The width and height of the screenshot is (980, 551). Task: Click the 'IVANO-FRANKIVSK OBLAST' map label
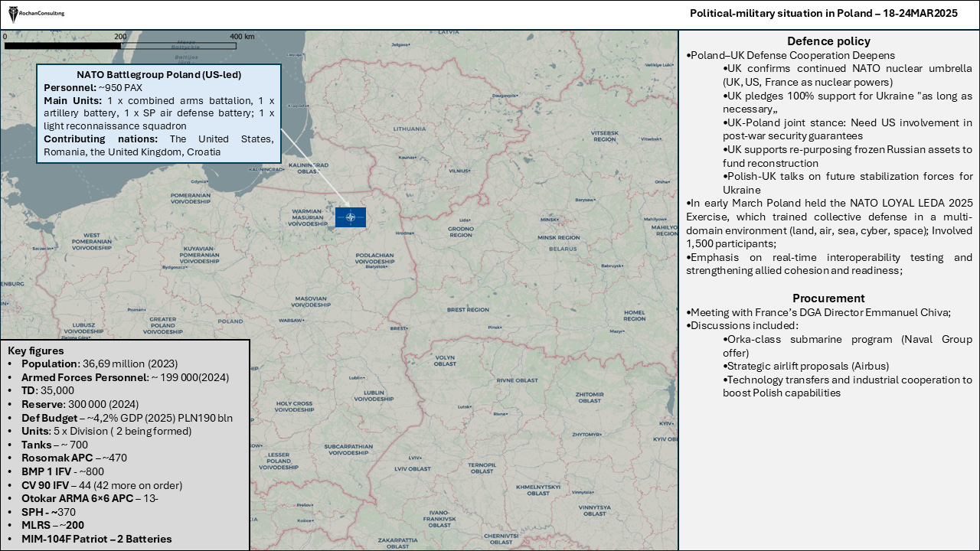coord(439,518)
